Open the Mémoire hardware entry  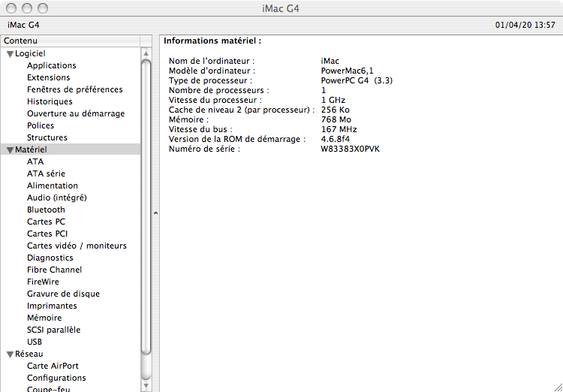[44, 318]
